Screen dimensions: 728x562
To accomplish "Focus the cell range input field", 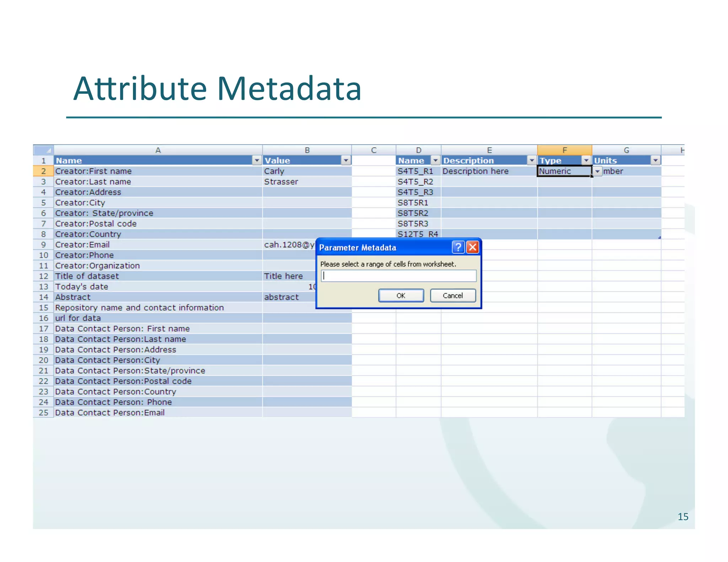I will point(398,276).
